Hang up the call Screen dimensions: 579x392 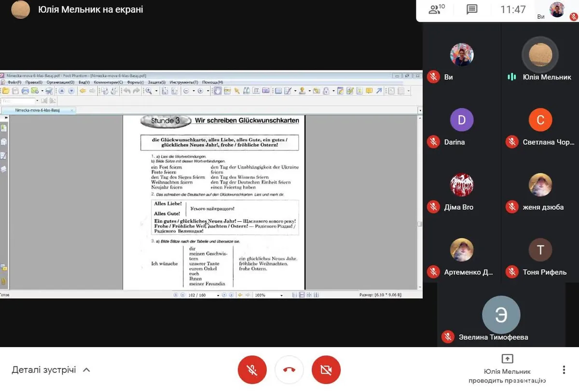click(289, 370)
